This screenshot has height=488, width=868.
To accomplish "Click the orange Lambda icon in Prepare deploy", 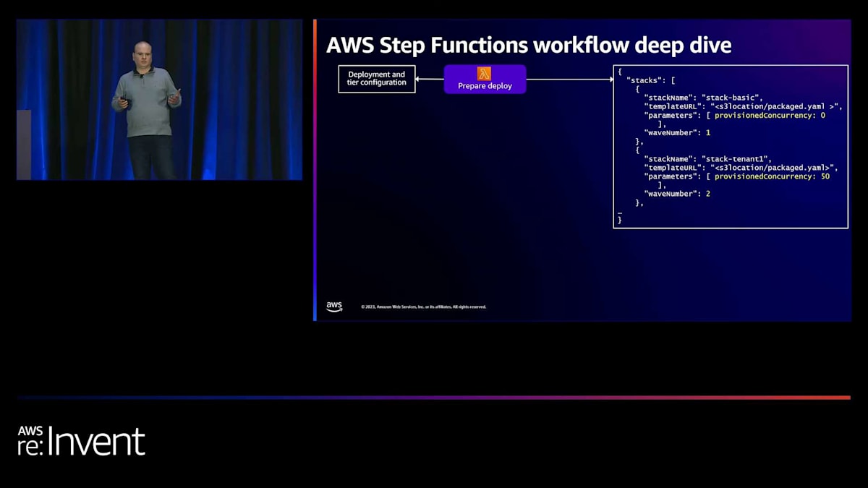I will (484, 74).
